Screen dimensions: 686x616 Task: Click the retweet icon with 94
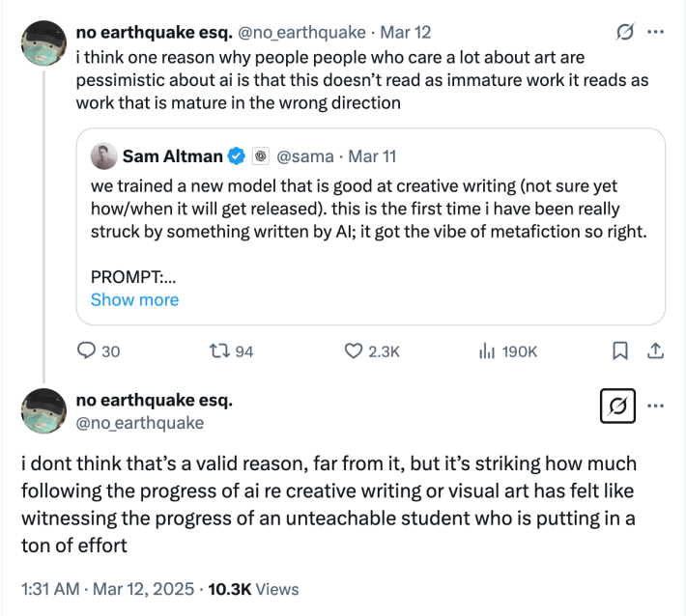point(217,351)
